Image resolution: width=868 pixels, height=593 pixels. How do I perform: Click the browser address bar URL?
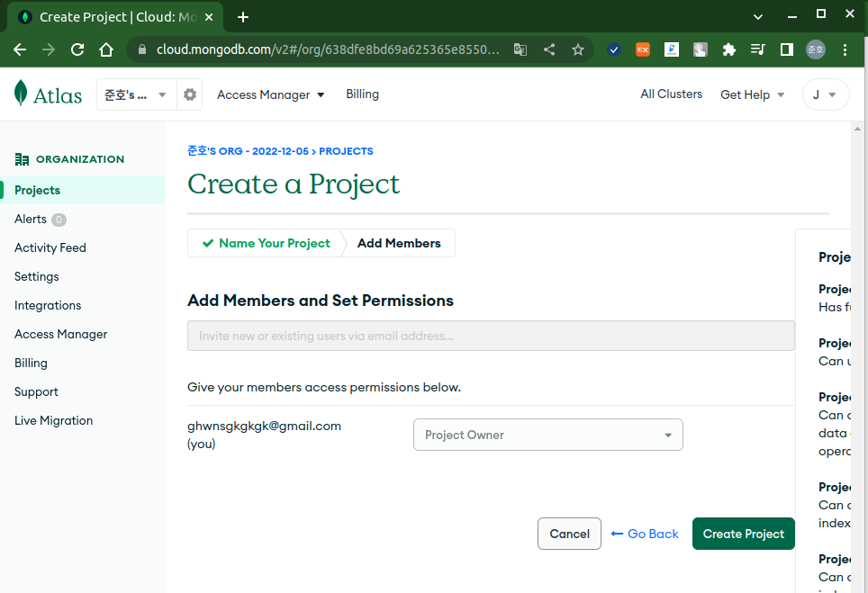pos(328,49)
